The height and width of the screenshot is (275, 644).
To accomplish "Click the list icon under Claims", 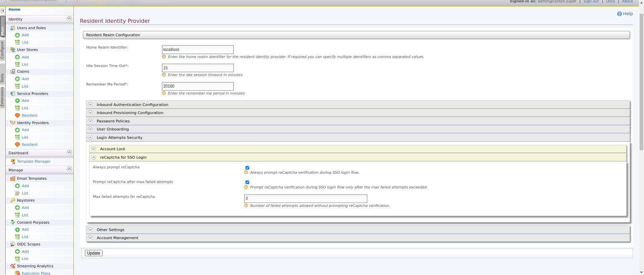I will [17, 86].
